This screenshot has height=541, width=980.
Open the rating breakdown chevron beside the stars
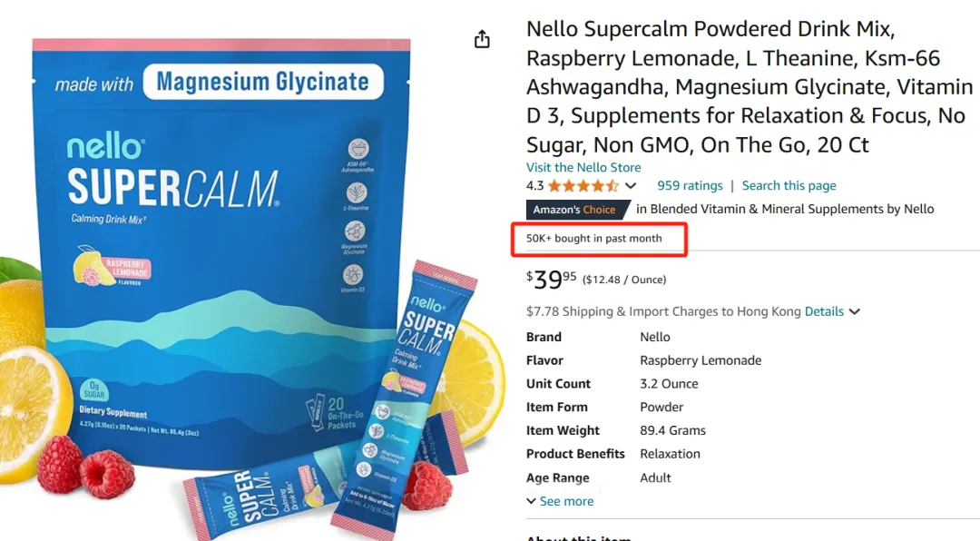coord(631,186)
